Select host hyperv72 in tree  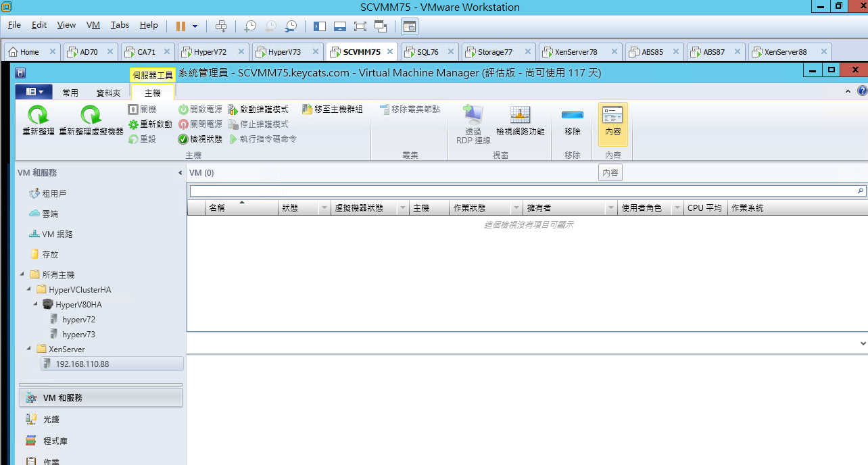[78, 319]
